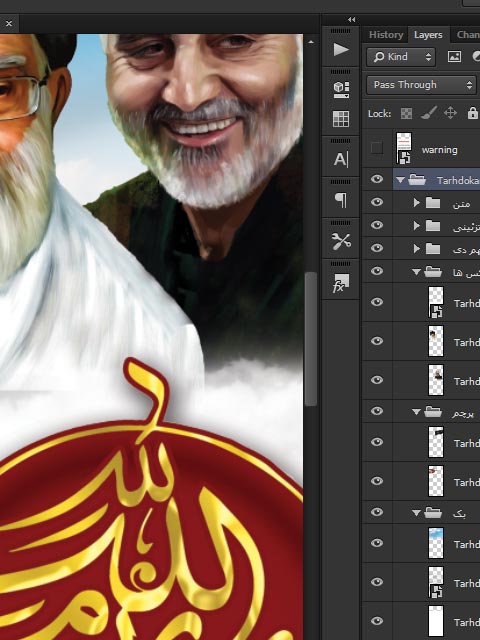Open the Styles fx panel icon
480x640 pixels.
tap(341, 282)
